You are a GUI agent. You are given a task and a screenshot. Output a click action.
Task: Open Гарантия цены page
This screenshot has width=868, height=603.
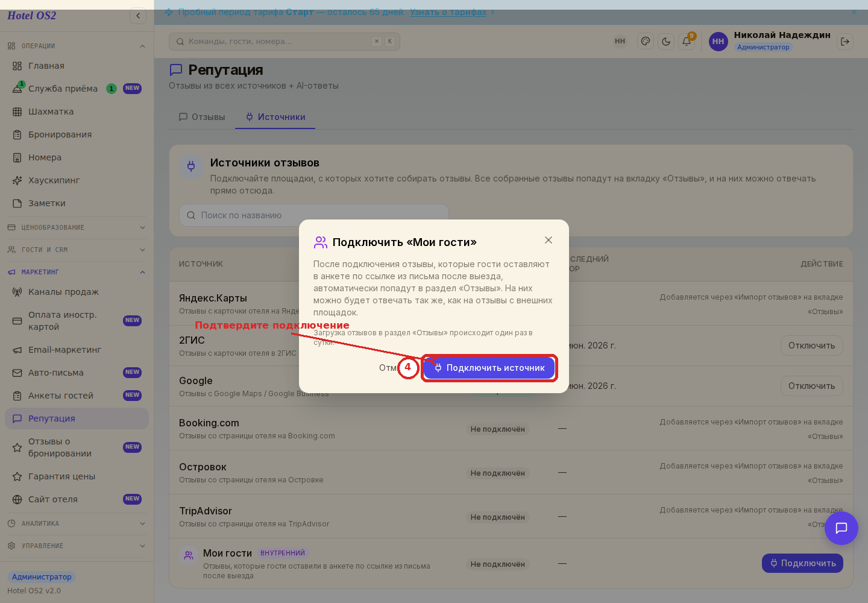coord(77,476)
